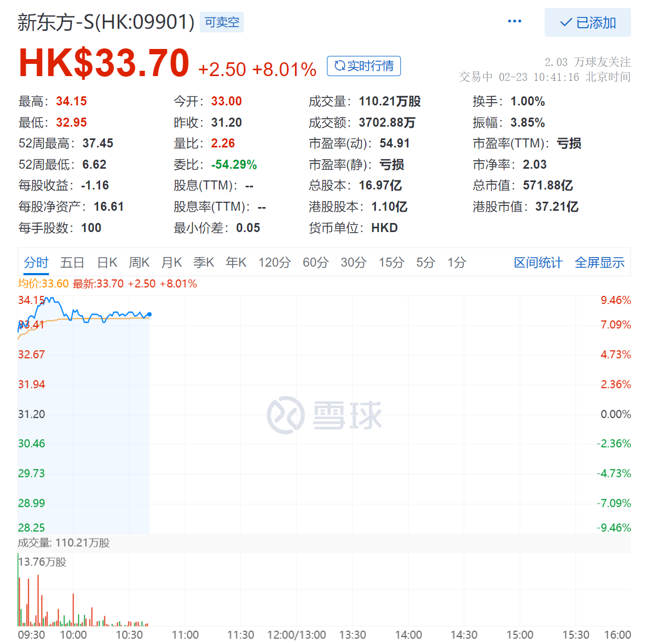Choose the 30分 interval tab
This screenshot has height=644, width=648.
point(354,262)
